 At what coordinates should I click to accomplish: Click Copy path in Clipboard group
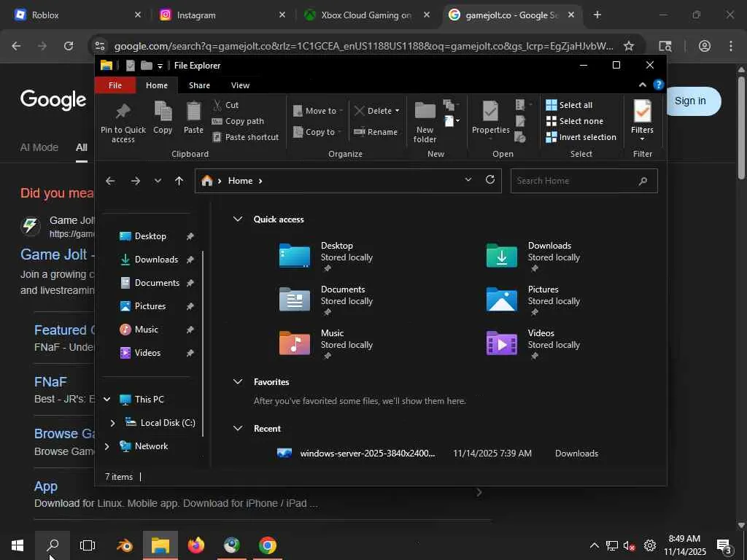pyautogui.click(x=244, y=121)
